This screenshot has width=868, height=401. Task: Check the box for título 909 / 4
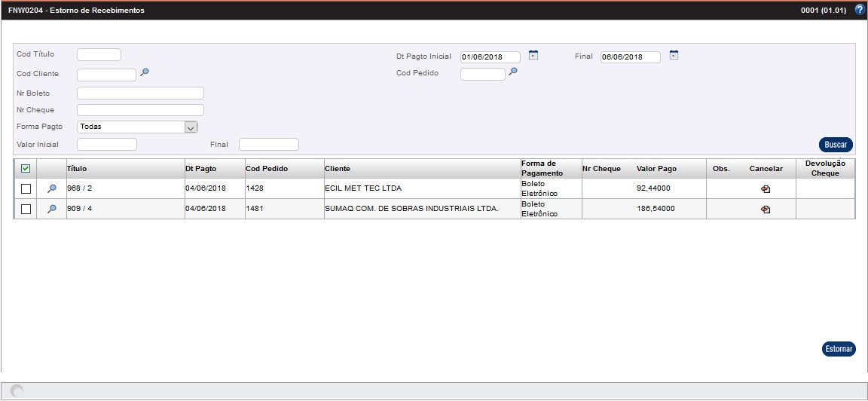pos(26,209)
